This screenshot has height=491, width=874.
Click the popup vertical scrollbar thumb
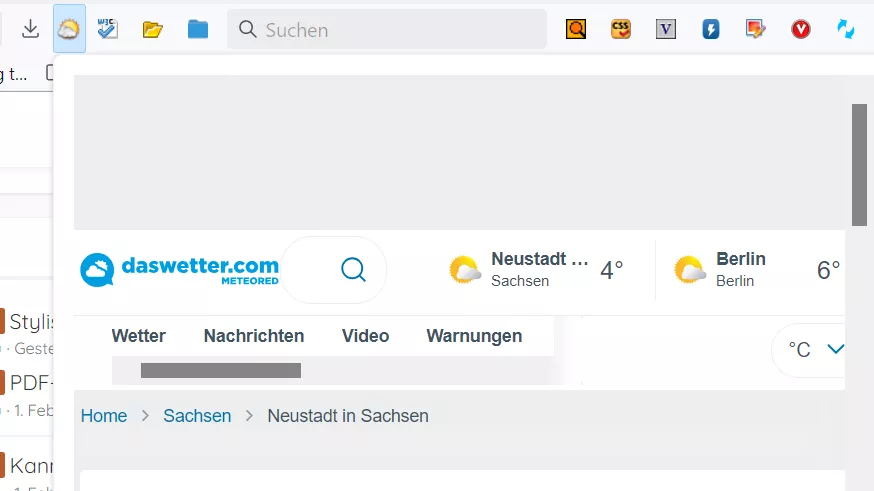[859, 165]
